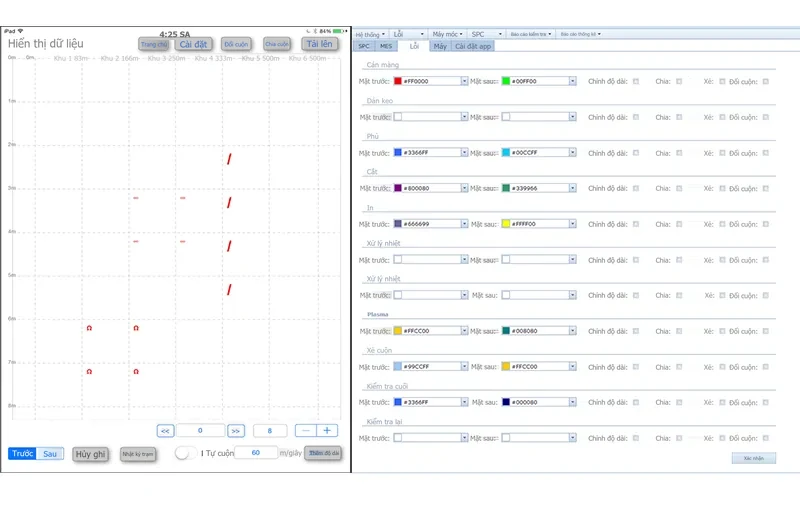Check Chỉnh độ dài box for Cán màng
This screenshot has width=800, height=510.
(636, 81)
